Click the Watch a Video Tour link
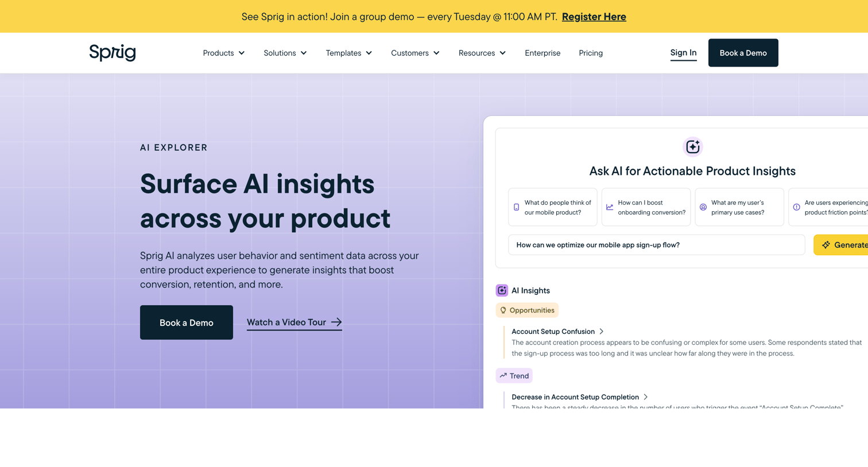The height and width of the screenshot is (467, 868). (x=294, y=322)
